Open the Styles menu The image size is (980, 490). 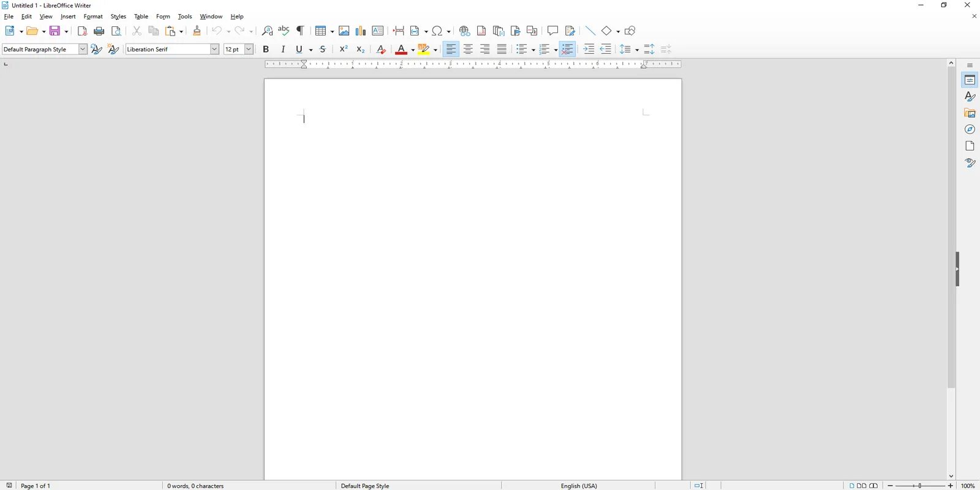pyautogui.click(x=118, y=17)
